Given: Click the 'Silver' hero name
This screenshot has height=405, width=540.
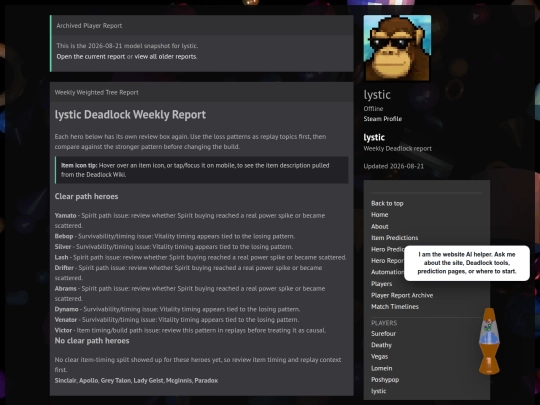Looking at the screenshot, I should [63, 247].
